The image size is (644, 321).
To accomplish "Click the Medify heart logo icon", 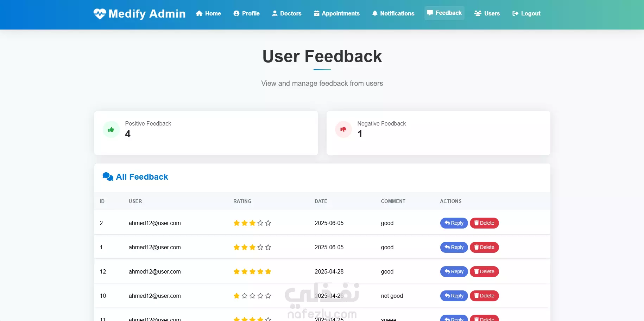I will pos(100,14).
